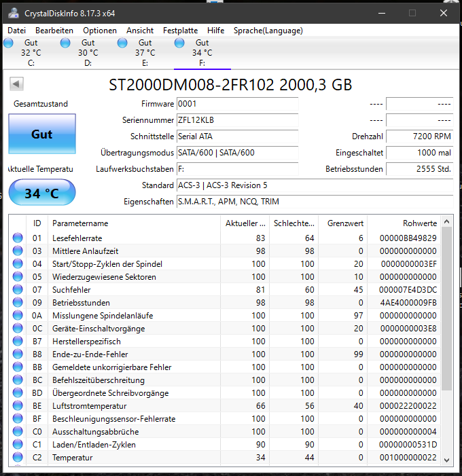Click status icon for Laden/Entladen-Zyklen
Image resolution: width=462 pixels, height=476 pixels.
(18, 444)
